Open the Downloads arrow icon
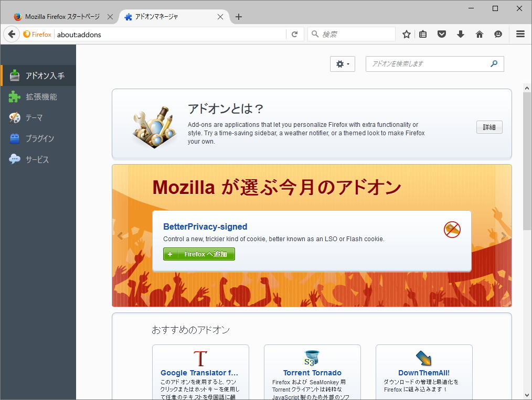 click(461, 34)
